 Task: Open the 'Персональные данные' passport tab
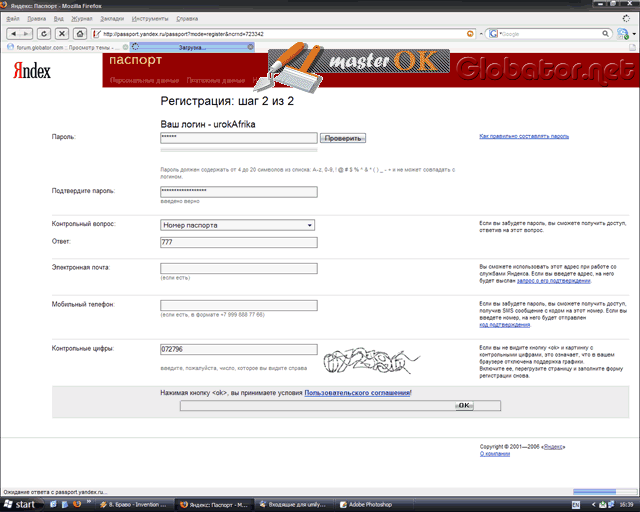(x=144, y=80)
